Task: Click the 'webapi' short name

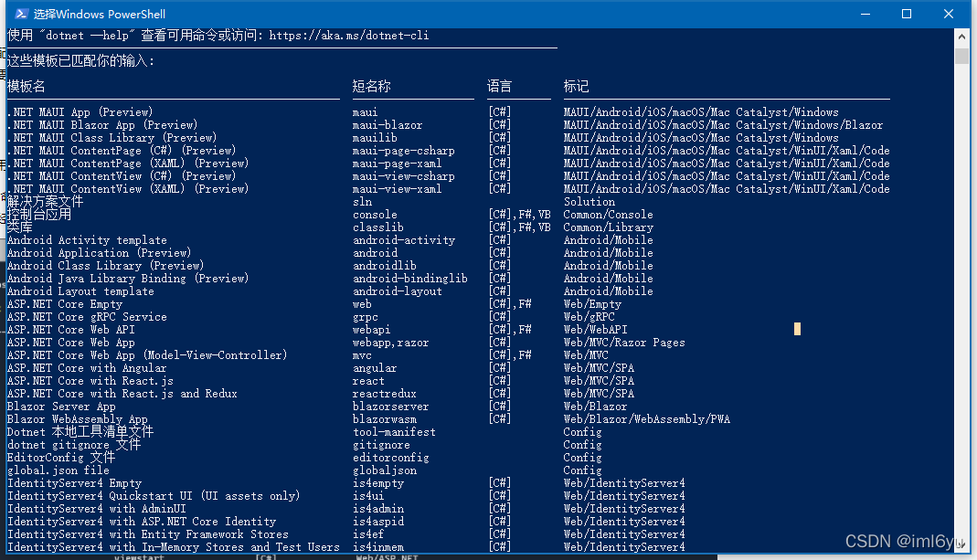Action: pos(371,330)
